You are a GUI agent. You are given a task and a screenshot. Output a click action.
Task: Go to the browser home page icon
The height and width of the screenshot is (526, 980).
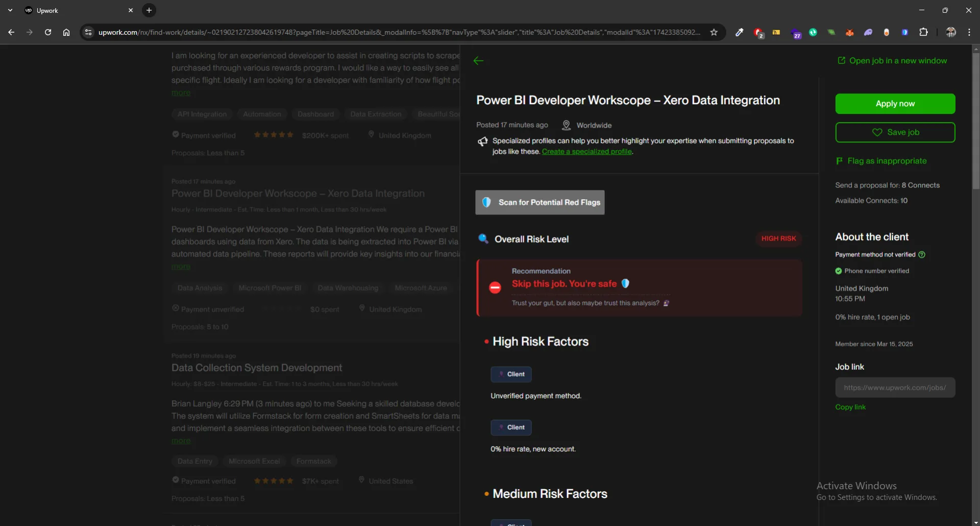point(66,32)
